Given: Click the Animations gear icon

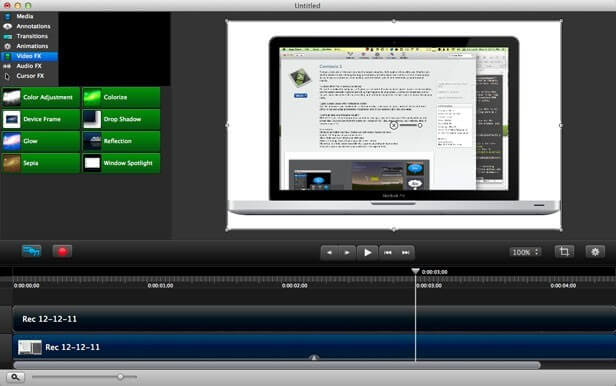Looking at the screenshot, I should click(x=7, y=46).
